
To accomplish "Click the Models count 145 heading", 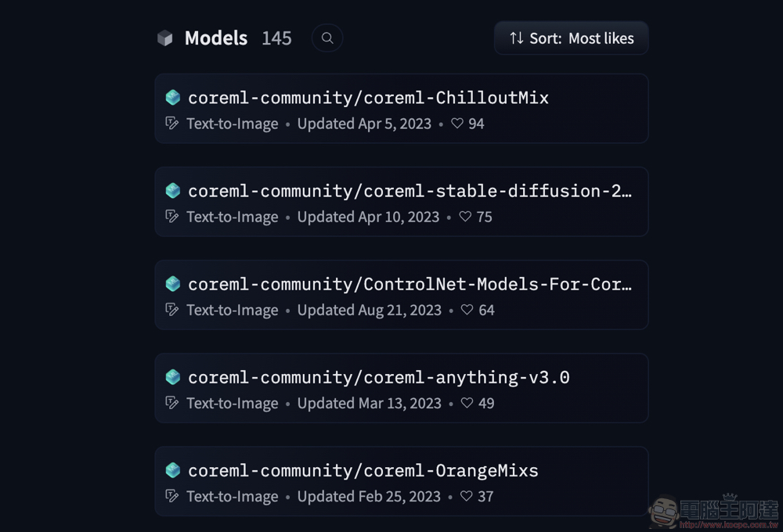I will [276, 38].
